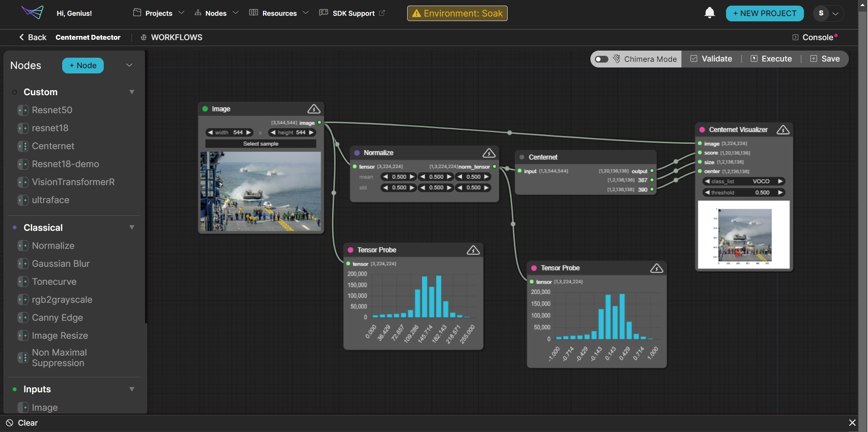Click the + Node button

83,66
